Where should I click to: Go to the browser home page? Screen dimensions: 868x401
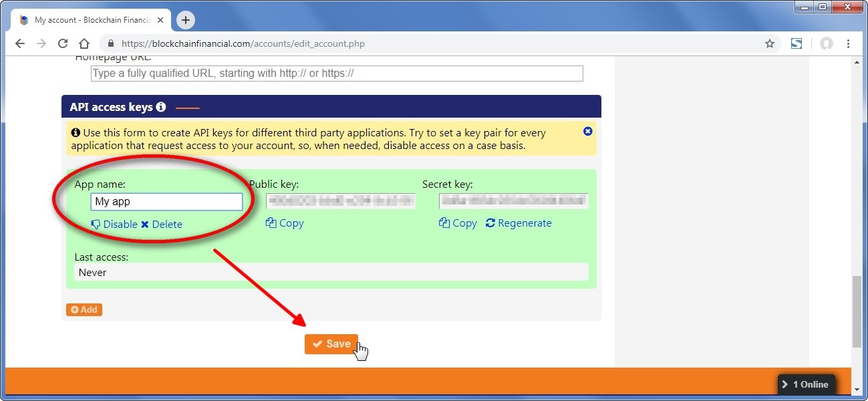click(x=84, y=44)
